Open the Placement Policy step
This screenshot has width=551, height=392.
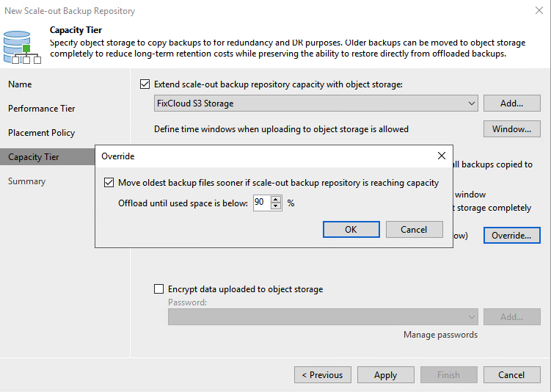[42, 133]
